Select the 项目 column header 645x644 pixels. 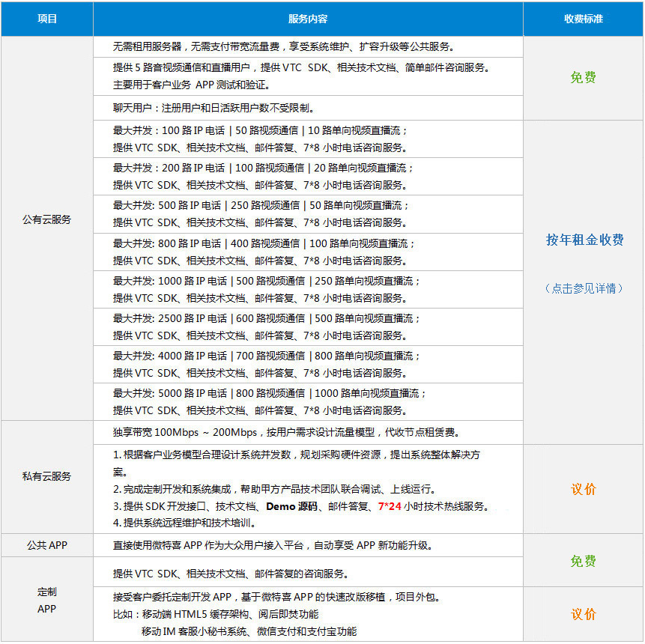pos(47,19)
